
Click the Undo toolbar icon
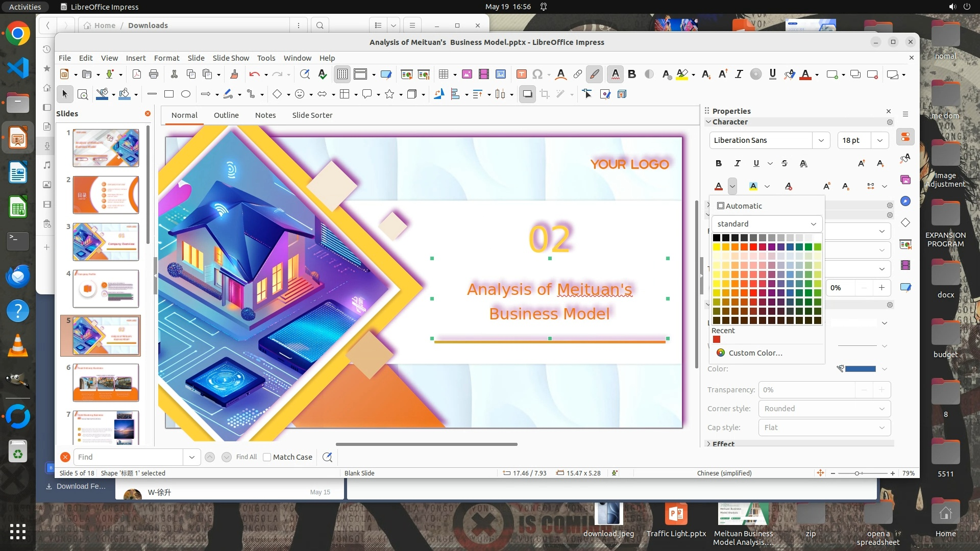(x=254, y=74)
